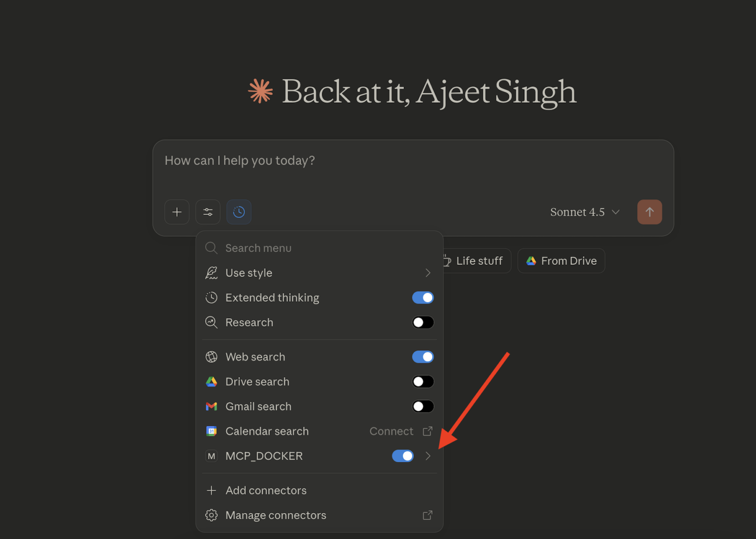Viewport: 756px width, 539px height.
Task: Click the Google Drive icon beside Drive search
Action: click(211, 381)
